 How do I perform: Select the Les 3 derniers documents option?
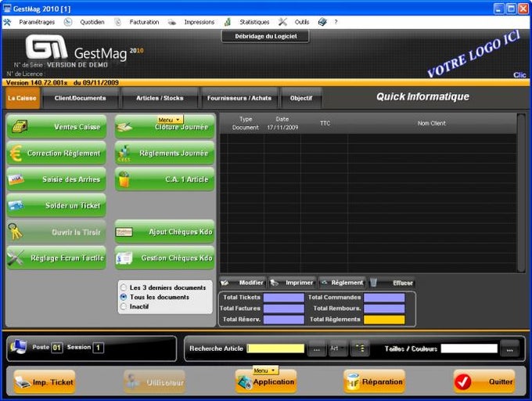124,287
